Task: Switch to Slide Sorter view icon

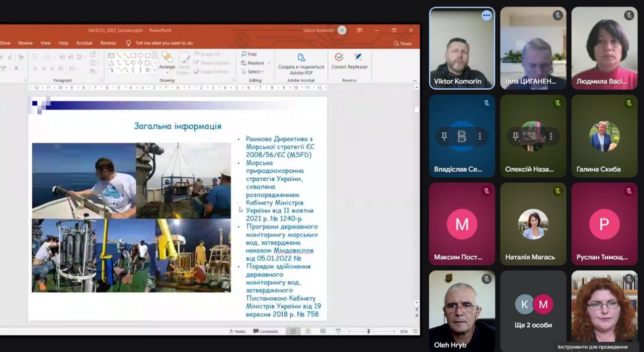Action: click(308, 331)
